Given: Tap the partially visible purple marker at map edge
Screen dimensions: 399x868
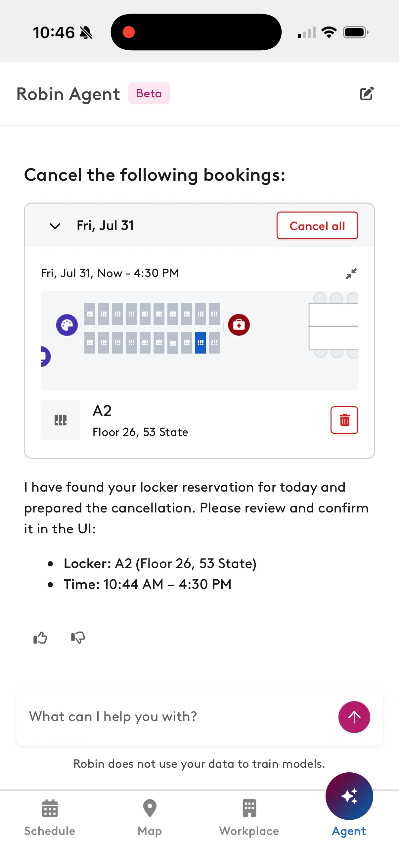Looking at the screenshot, I should pos(45,357).
